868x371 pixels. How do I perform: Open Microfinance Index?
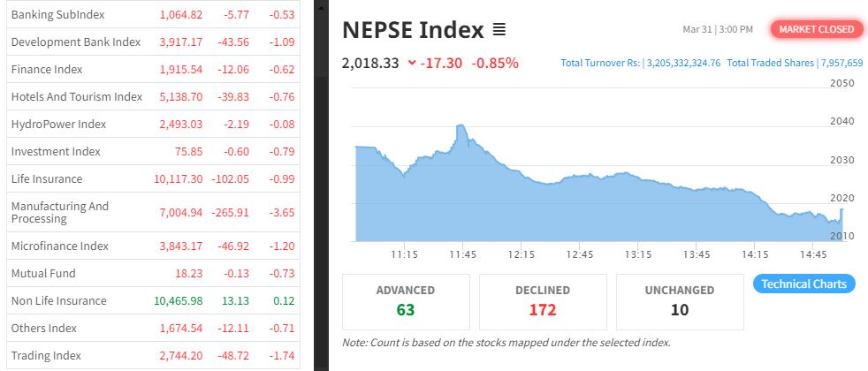click(60, 246)
